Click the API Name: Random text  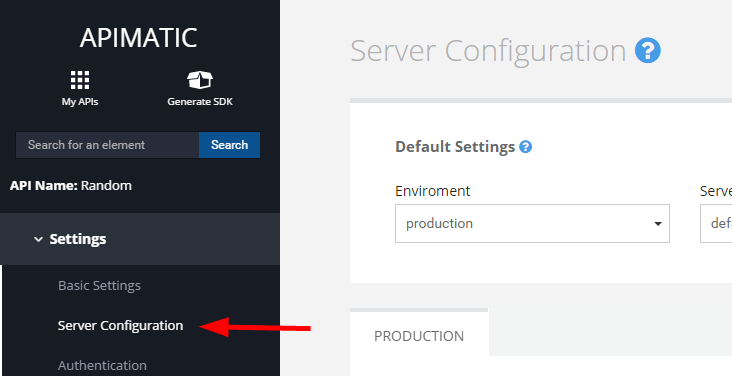(70, 185)
